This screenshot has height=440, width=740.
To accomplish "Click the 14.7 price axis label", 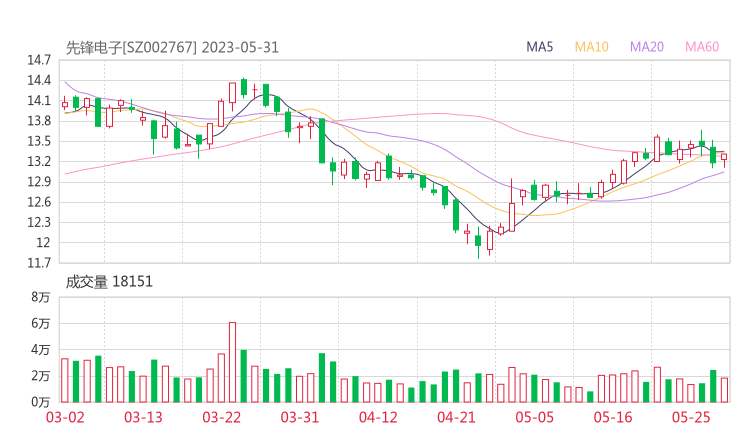I will pos(39,60).
